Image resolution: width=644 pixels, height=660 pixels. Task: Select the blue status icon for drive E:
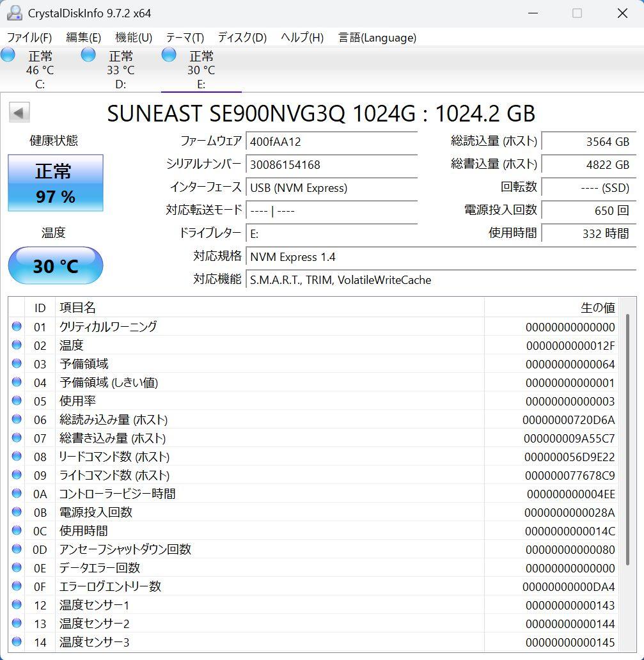168,55
